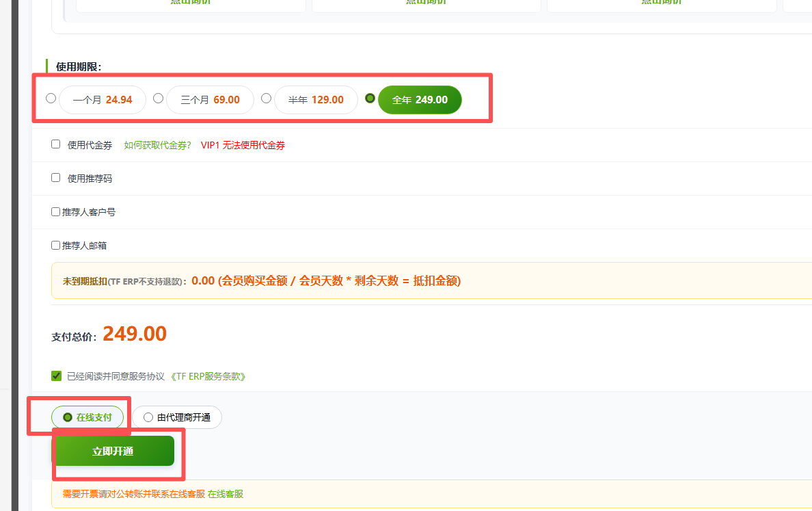The height and width of the screenshot is (511, 812).
Task: Open the 如何获取代金券? help link
Action: click(x=158, y=145)
